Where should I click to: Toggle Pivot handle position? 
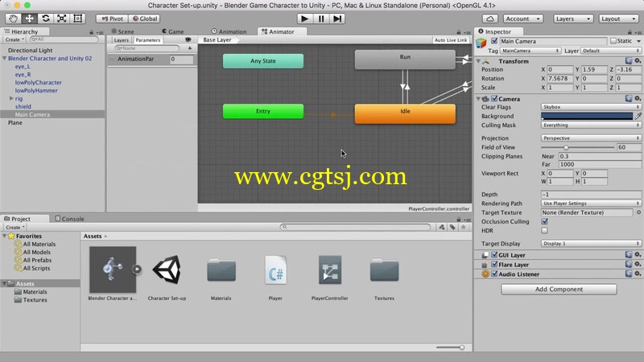[x=112, y=19]
